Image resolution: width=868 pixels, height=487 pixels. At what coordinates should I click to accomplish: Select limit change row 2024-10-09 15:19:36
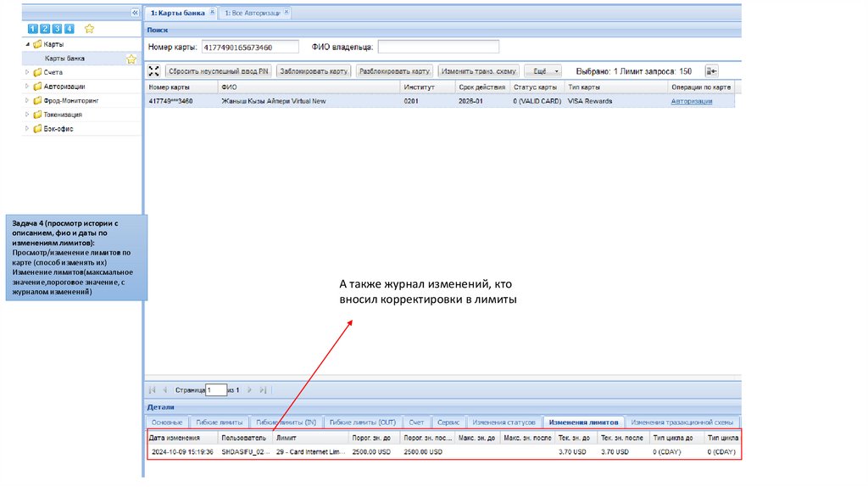[442, 452]
